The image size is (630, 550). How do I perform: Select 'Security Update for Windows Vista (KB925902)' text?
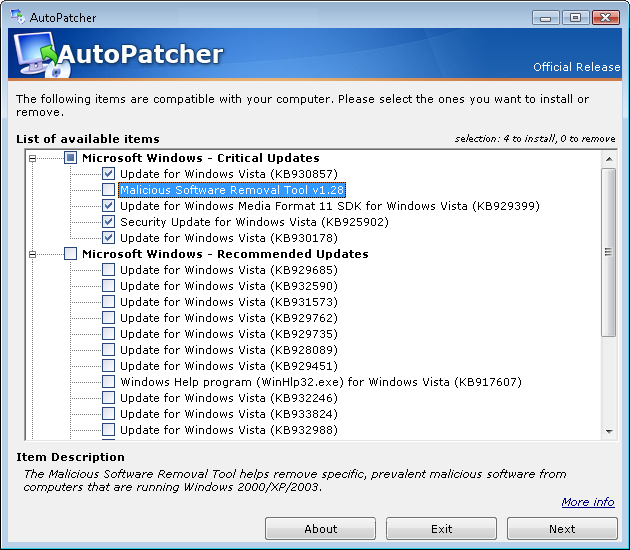click(254, 222)
